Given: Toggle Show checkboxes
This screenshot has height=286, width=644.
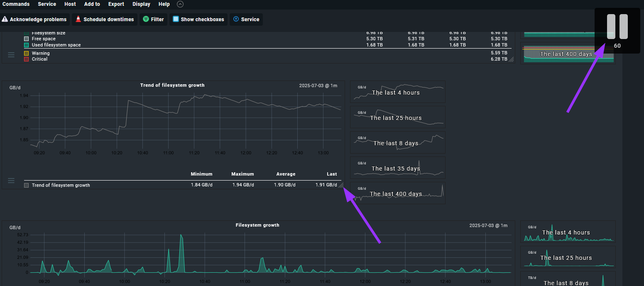Looking at the screenshot, I should coord(176,20).
